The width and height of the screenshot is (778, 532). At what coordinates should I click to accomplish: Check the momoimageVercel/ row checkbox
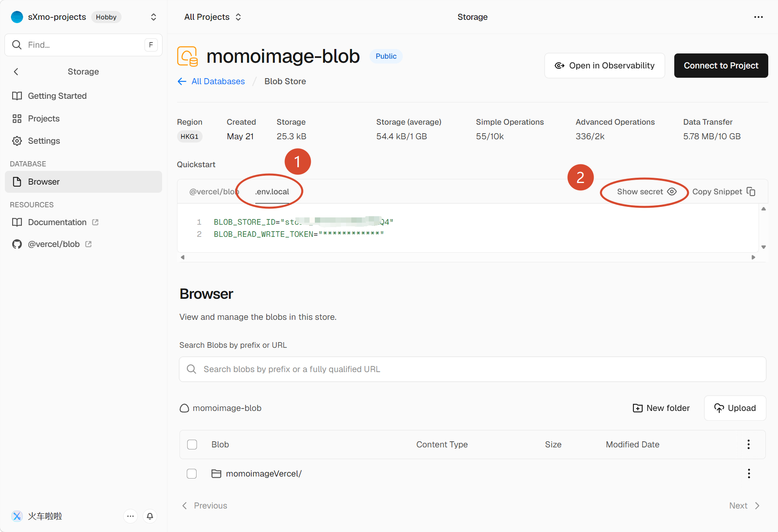(x=192, y=474)
